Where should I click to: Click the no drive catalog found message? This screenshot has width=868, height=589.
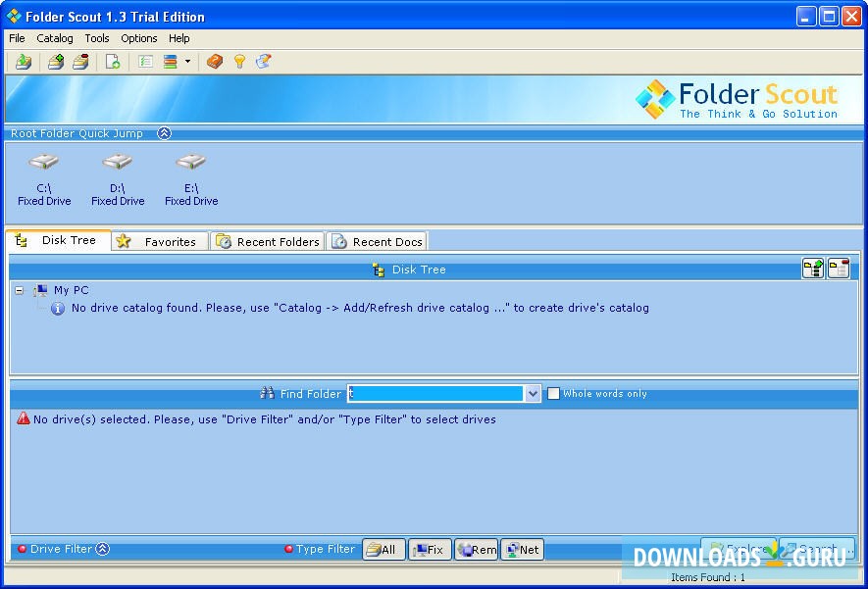point(360,308)
